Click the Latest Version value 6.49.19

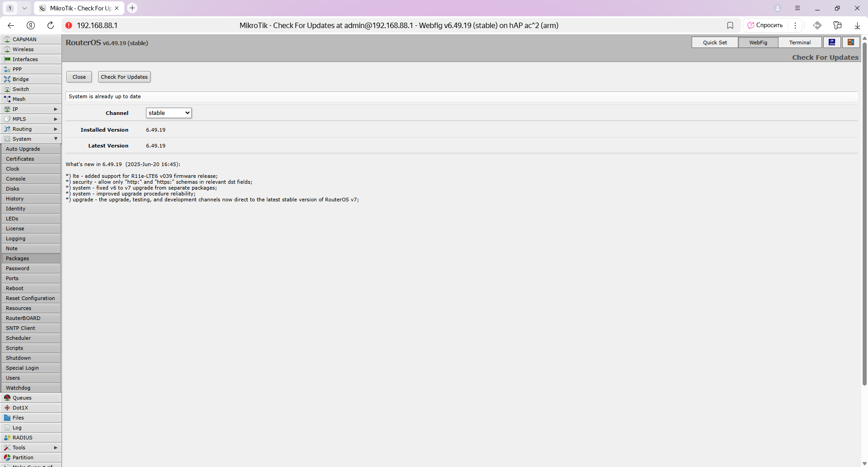point(156,146)
